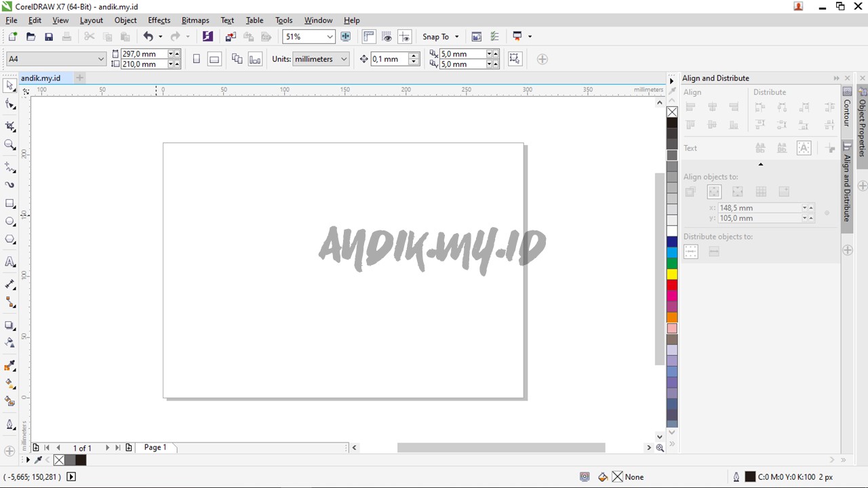The image size is (868, 488).
Task: Open the Effects menu
Action: (159, 20)
